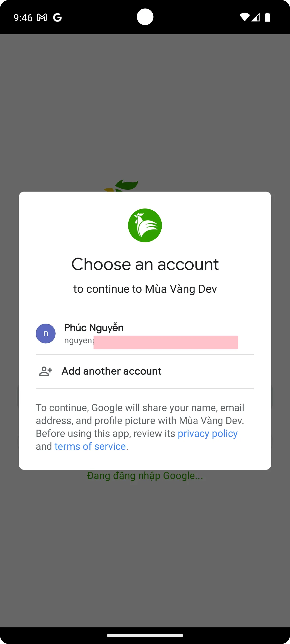Click the text continue to Mùa Vàng Dev

point(145,289)
